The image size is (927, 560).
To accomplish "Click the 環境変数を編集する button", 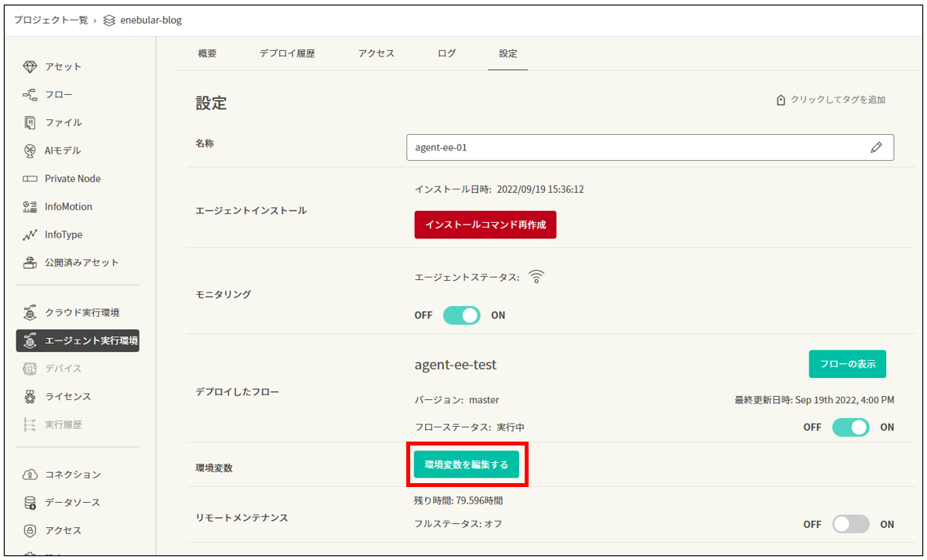I will coord(467,464).
